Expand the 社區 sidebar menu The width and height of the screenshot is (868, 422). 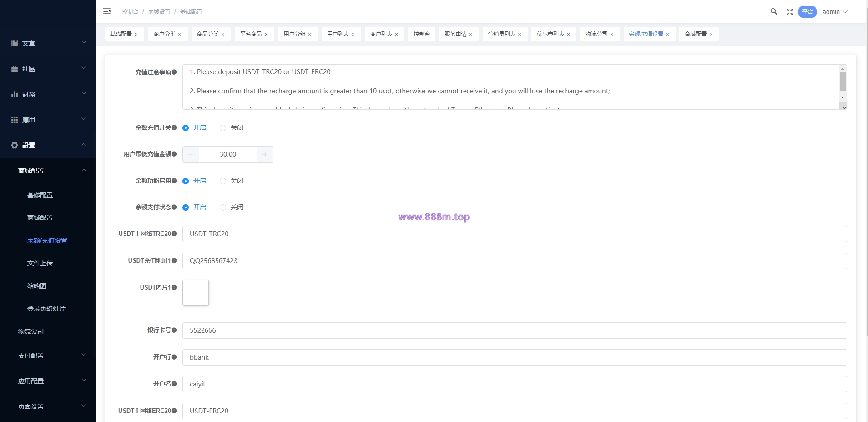point(84,68)
